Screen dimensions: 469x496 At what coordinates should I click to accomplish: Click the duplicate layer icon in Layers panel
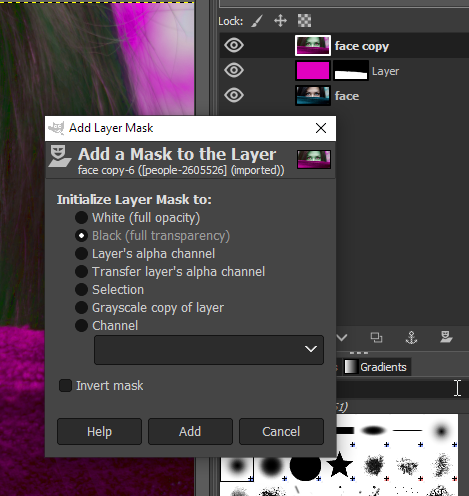(376, 338)
